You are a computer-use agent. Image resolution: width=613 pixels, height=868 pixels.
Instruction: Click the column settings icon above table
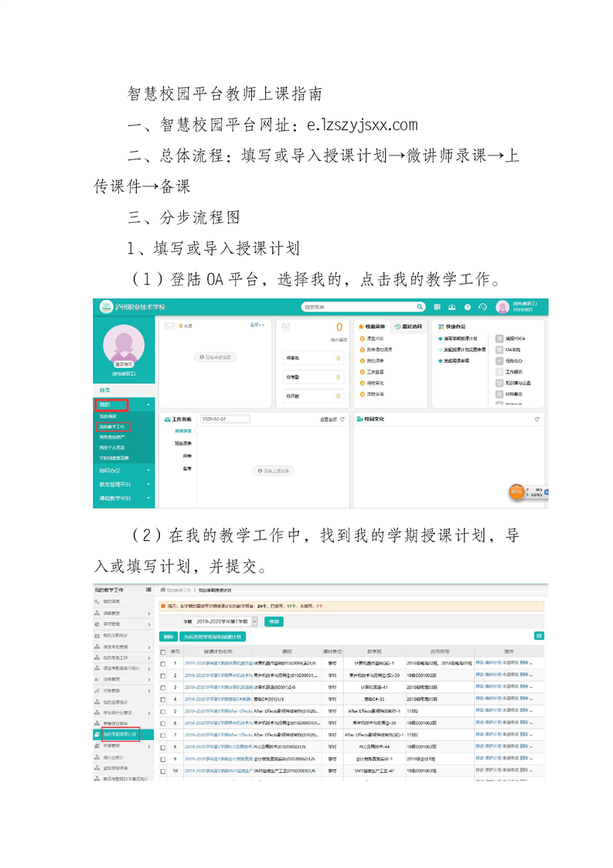point(539,636)
